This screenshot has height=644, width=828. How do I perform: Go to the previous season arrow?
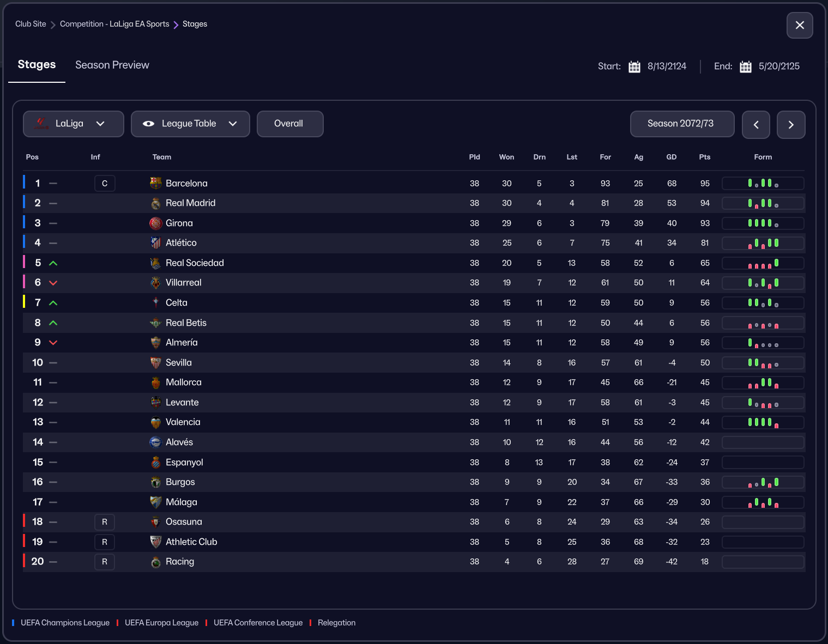[x=756, y=125]
